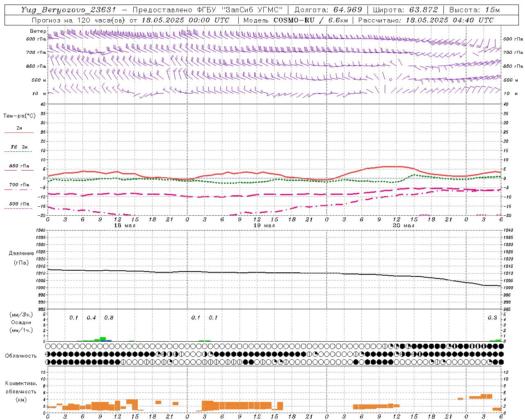Click the (км) unit label
The image size is (525, 420).
[21, 399]
